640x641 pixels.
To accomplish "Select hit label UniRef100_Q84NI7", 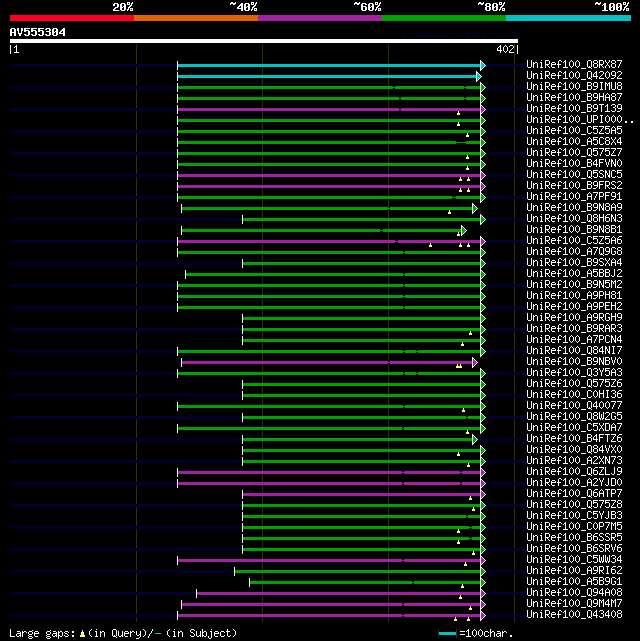I will point(574,351).
